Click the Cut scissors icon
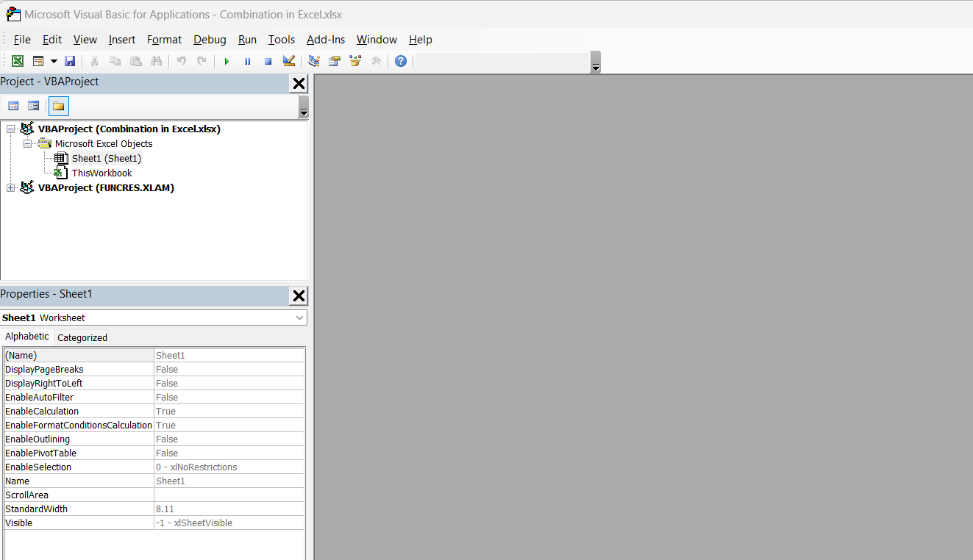The height and width of the screenshot is (560, 973). coord(94,61)
